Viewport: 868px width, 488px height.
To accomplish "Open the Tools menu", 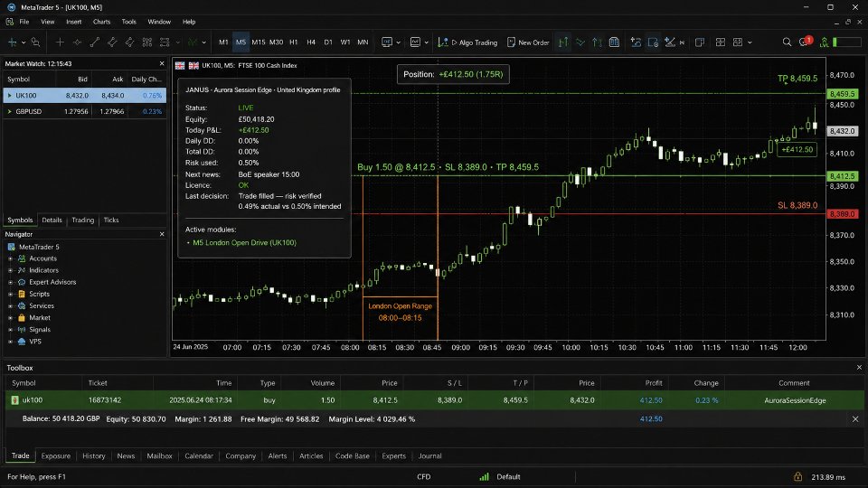I will [x=129, y=22].
